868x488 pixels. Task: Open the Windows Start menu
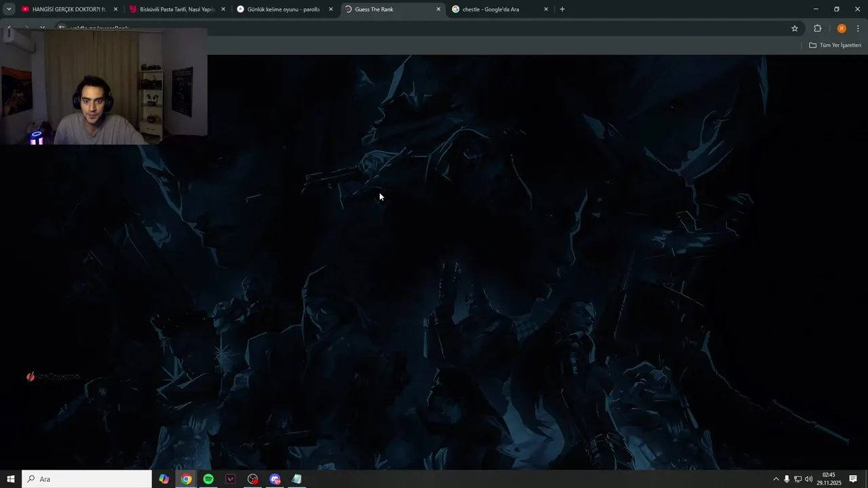11,479
